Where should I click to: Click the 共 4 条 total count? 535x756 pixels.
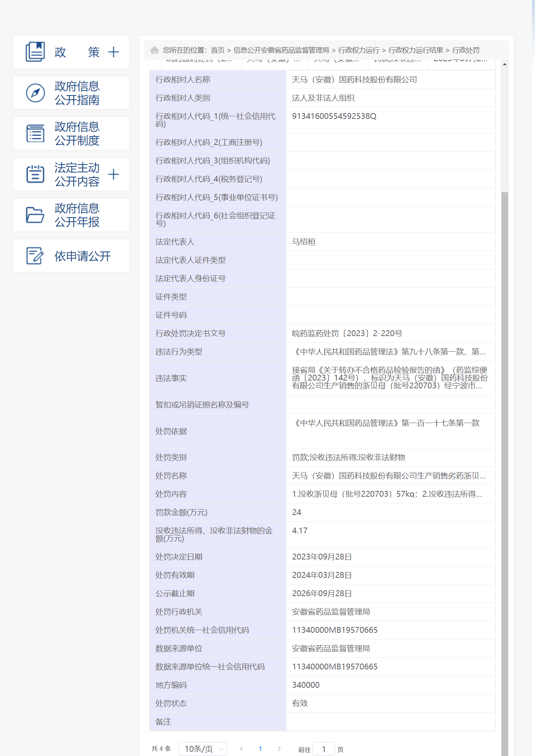pos(161,749)
